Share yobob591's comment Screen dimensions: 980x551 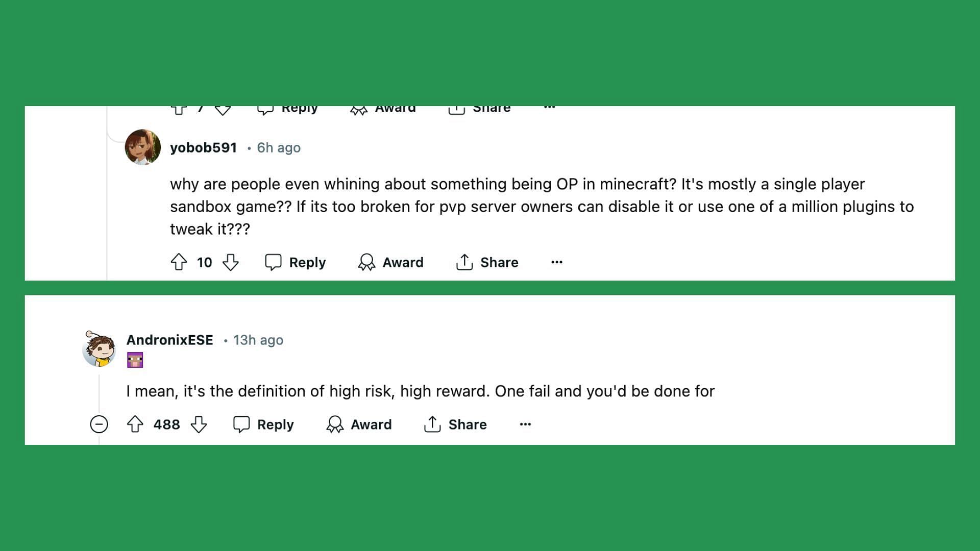(487, 262)
